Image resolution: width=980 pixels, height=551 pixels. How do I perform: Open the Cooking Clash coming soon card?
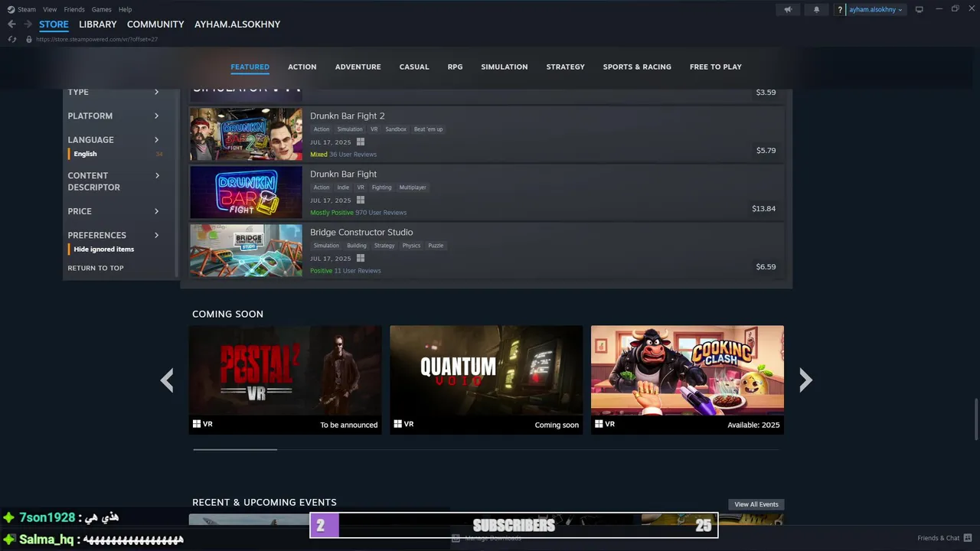[x=688, y=380]
